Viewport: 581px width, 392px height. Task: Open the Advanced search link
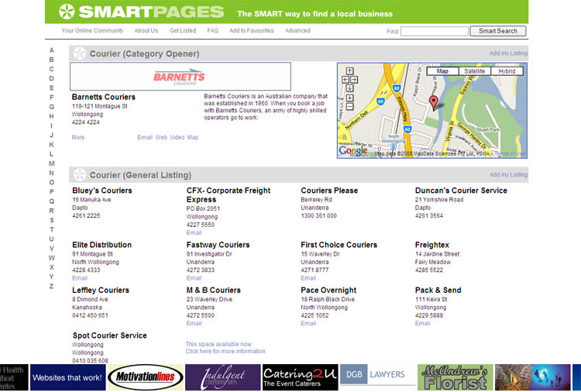pos(297,30)
